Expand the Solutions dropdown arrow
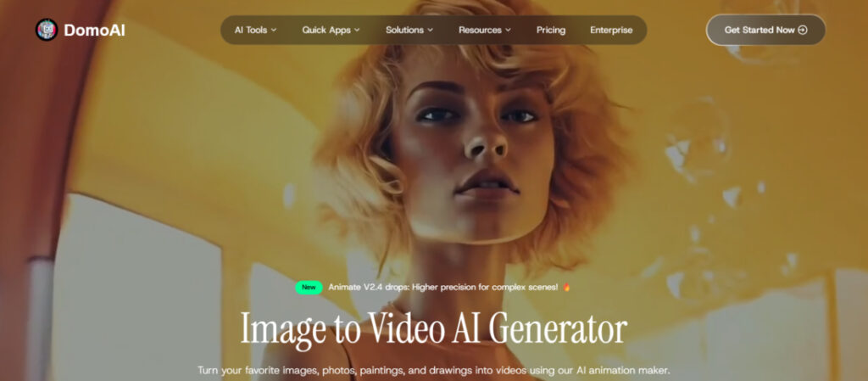 point(431,30)
